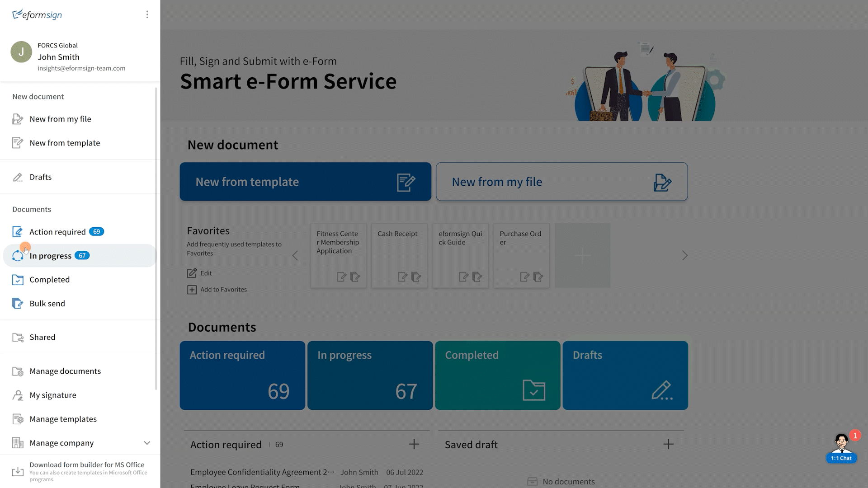Screen dimensions: 868x488
Task: Click the Action required sidebar icon
Action: (18, 232)
